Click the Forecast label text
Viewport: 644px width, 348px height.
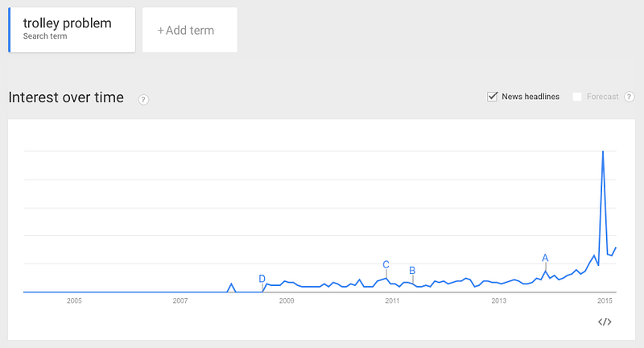tap(602, 97)
